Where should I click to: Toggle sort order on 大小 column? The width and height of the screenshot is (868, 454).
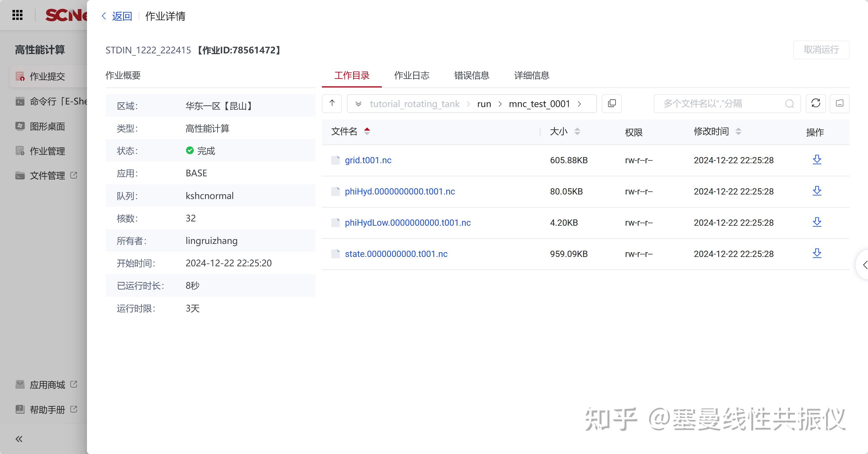pyautogui.click(x=578, y=132)
